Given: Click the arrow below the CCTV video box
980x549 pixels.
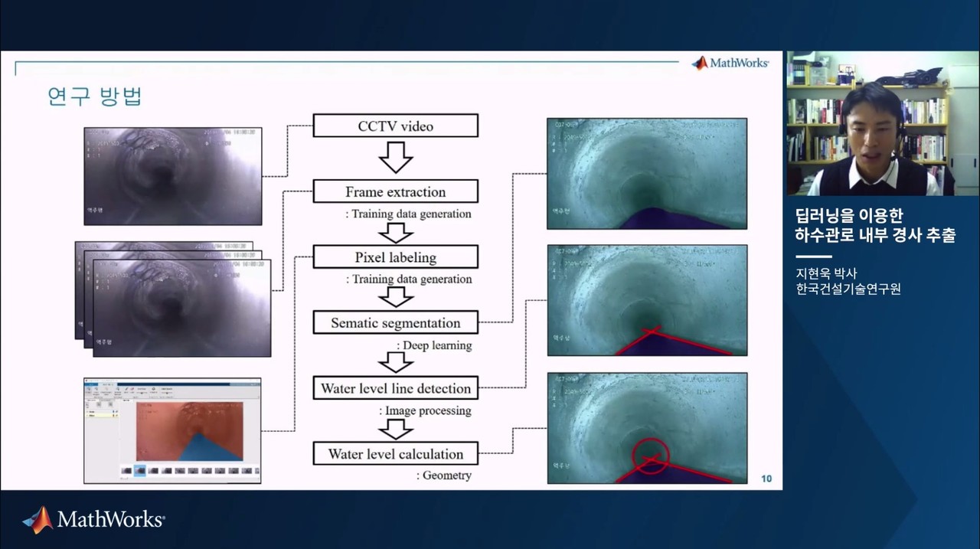Looking at the screenshot, I should 396,158.
